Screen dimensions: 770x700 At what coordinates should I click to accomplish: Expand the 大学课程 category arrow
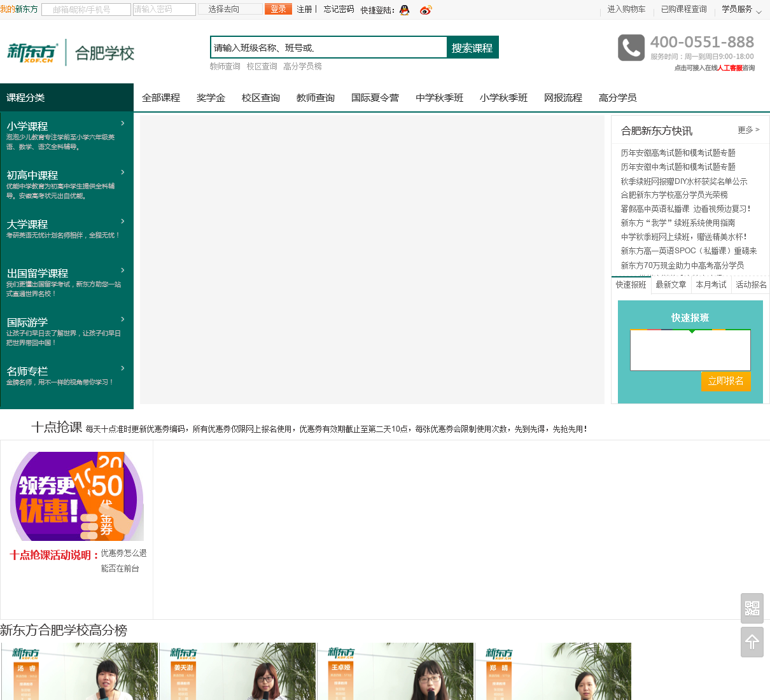coord(123,221)
